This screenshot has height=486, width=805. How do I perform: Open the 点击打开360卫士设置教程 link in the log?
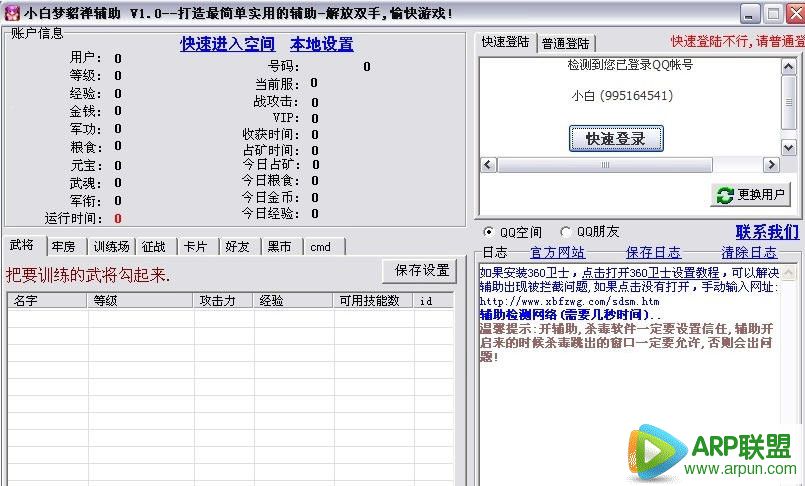[x=650, y=273]
